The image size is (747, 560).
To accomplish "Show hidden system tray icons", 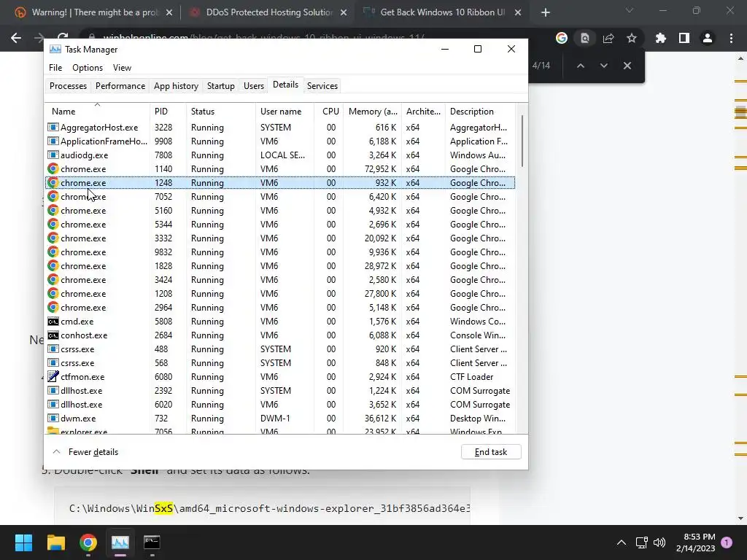I will 622,542.
